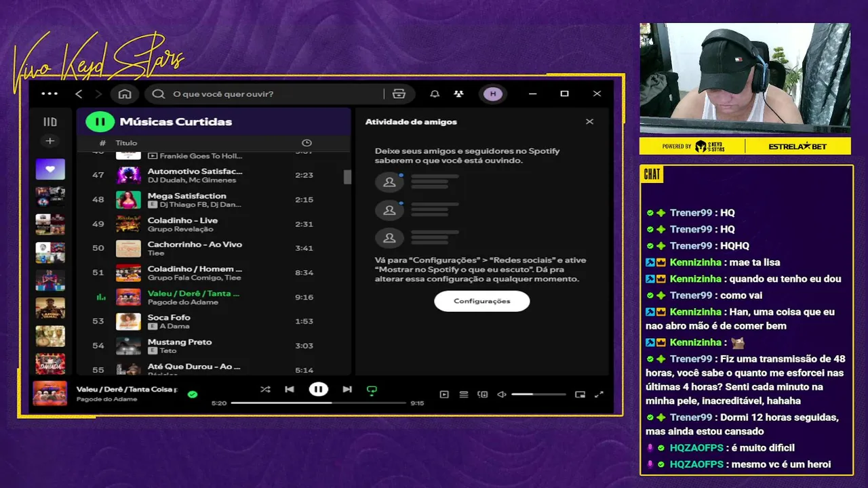Open now-playing album art thumbnail
This screenshot has height=488, width=868.
(x=50, y=393)
